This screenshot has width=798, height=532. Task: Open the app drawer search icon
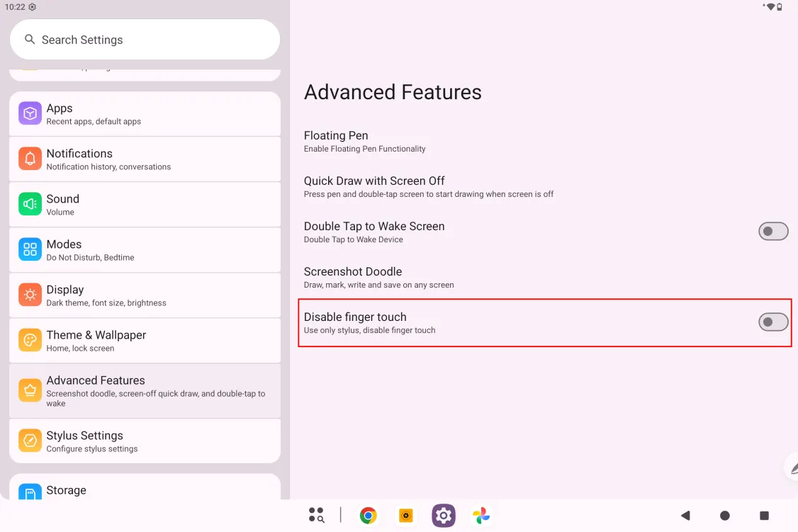click(317, 515)
